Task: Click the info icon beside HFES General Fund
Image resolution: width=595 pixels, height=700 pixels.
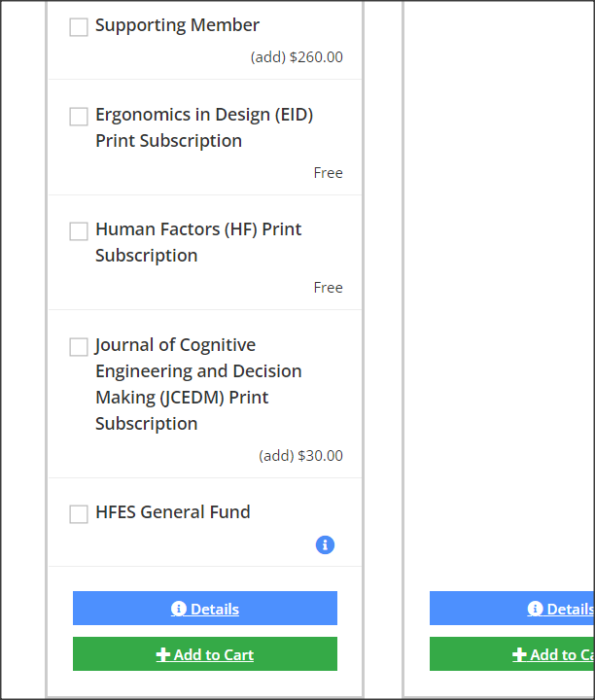Action: 325,544
